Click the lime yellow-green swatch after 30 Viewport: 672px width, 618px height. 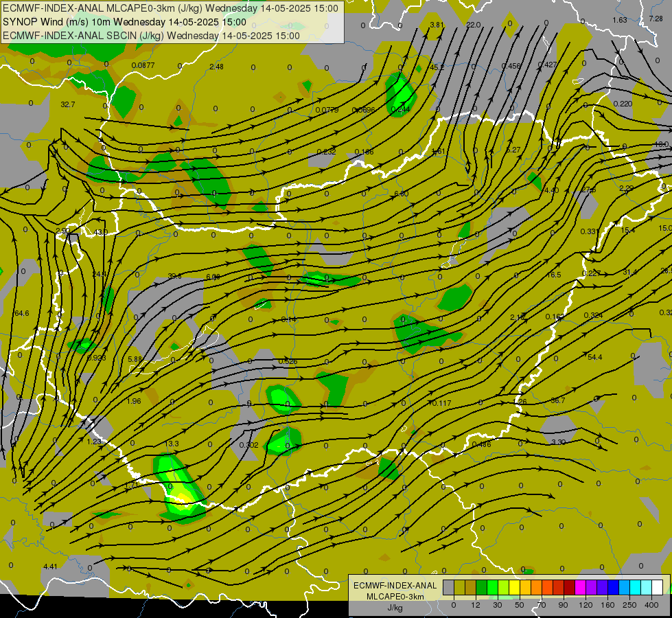point(503,587)
